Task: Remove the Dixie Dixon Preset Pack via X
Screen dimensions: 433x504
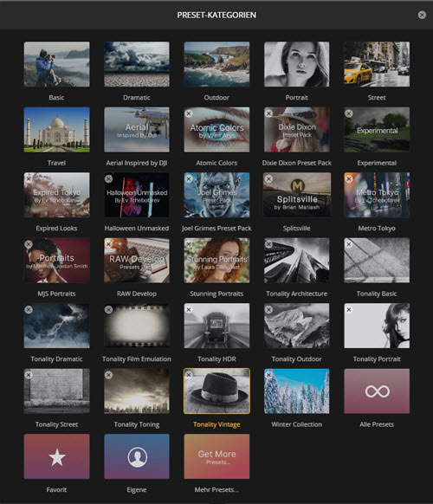Action: 268,113
